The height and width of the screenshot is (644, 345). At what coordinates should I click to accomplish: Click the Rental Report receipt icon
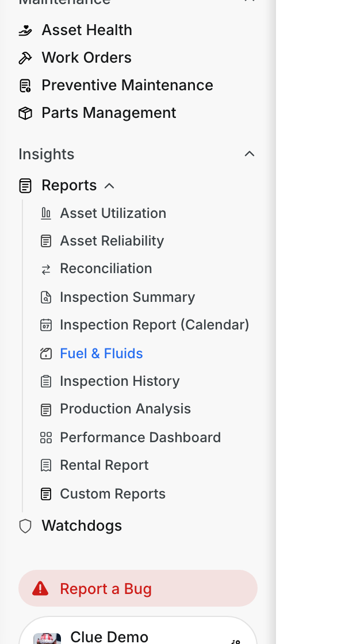click(x=46, y=465)
